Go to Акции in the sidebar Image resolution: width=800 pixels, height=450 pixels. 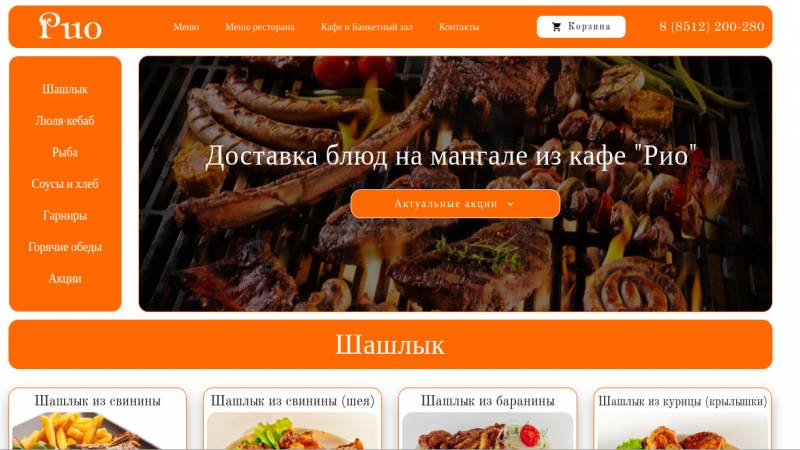65,279
